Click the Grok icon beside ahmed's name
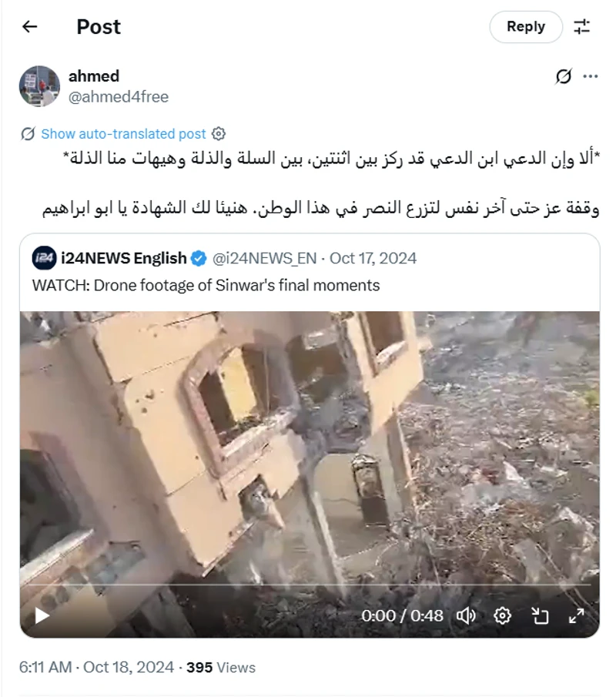 pyautogui.click(x=564, y=76)
